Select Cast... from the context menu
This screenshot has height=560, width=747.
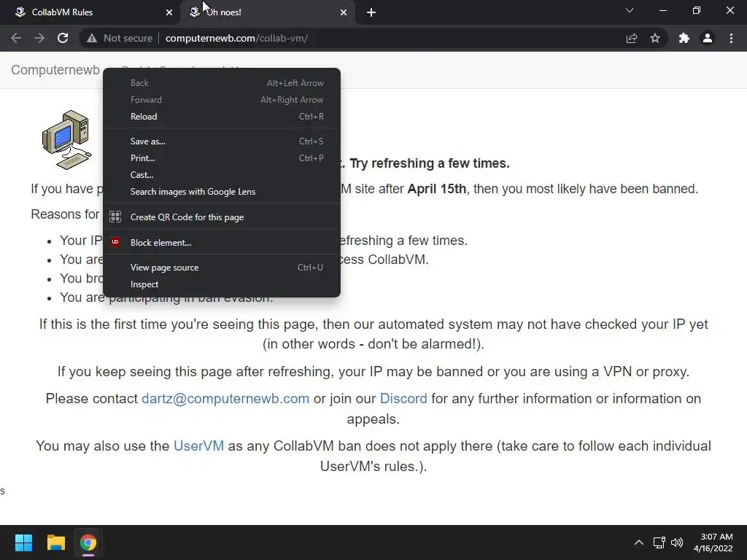click(x=222, y=175)
